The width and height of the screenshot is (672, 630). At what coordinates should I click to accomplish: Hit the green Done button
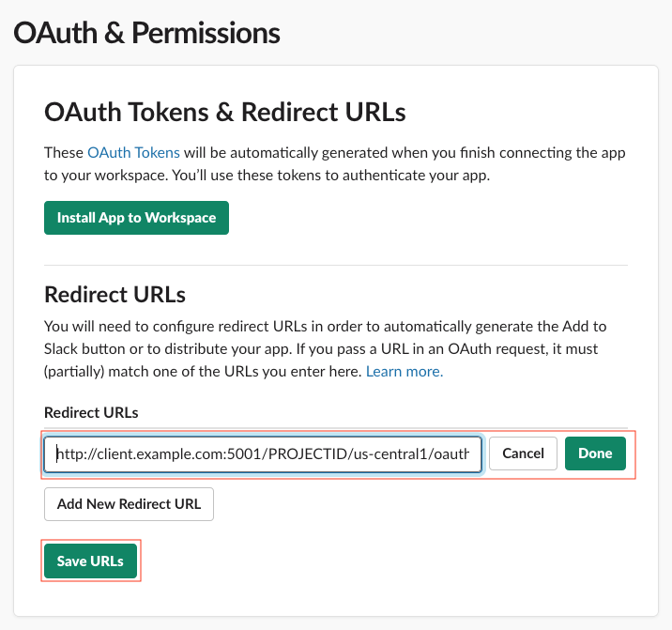[x=595, y=453]
